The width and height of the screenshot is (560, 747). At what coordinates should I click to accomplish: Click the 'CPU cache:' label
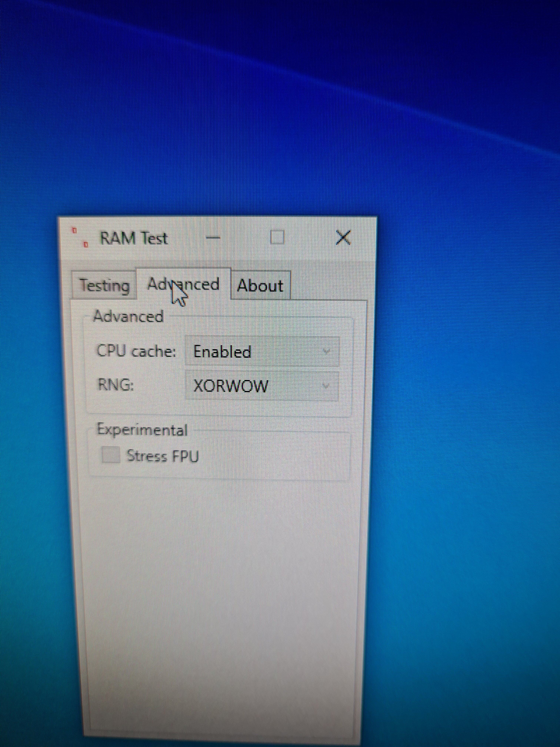136,351
